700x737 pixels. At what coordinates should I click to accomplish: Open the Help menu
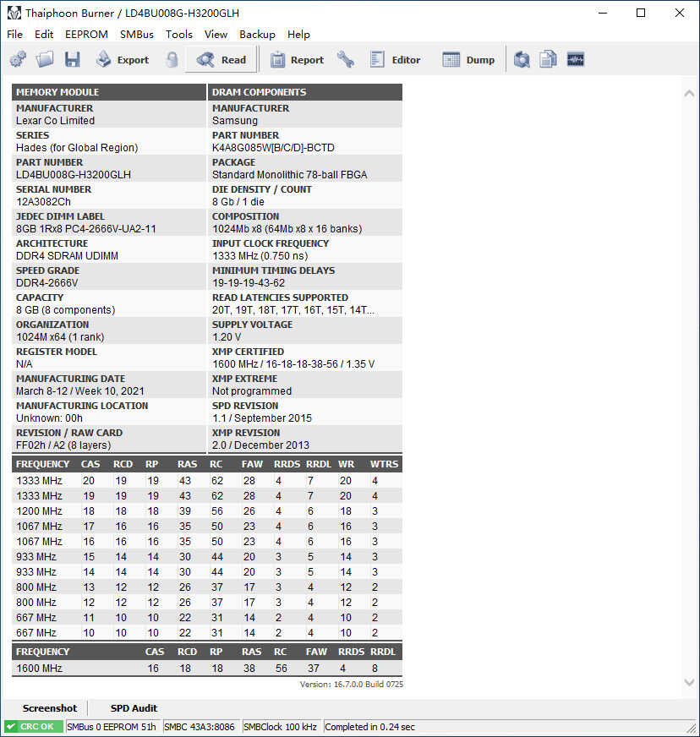click(x=298, y=35)
